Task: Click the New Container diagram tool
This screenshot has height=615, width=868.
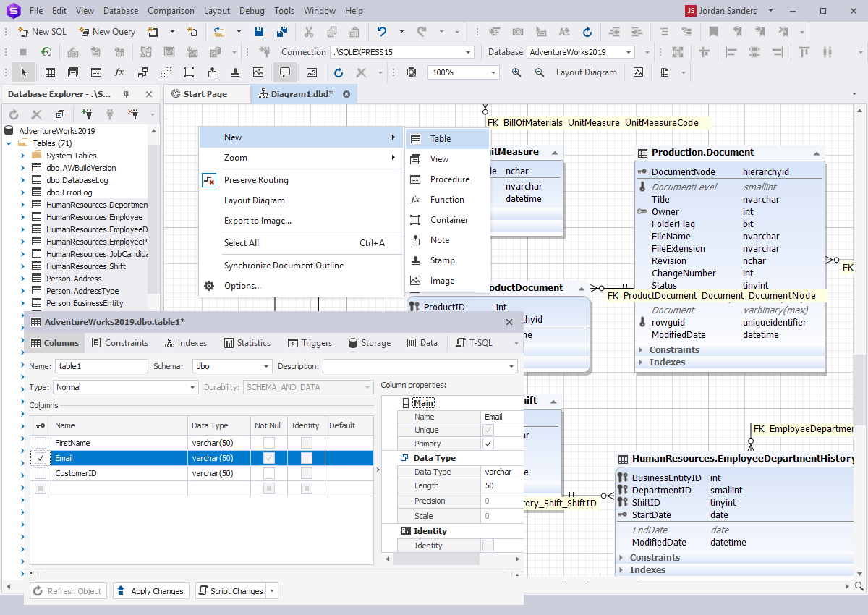Action: point(189,72)
